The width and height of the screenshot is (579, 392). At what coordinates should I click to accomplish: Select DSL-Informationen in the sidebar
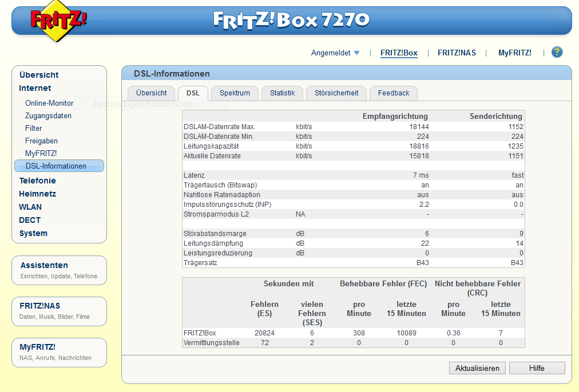59,166
